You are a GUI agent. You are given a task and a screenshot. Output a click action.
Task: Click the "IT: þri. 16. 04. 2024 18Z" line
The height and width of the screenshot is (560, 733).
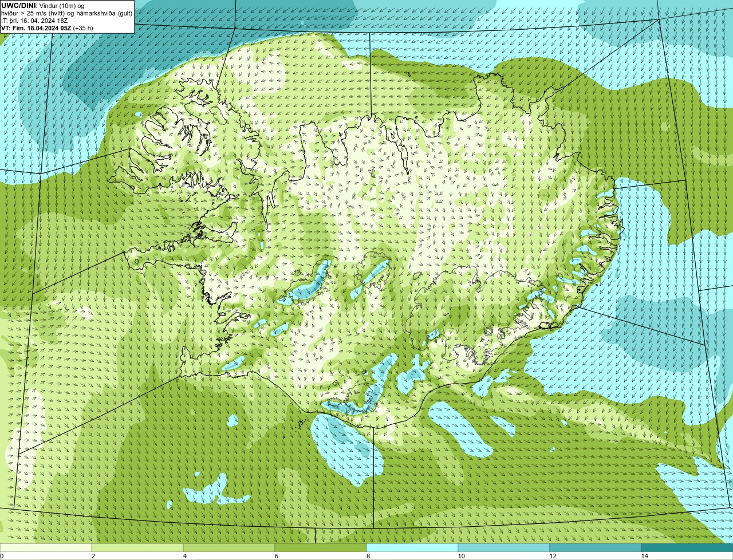click(x=34, y=21)
